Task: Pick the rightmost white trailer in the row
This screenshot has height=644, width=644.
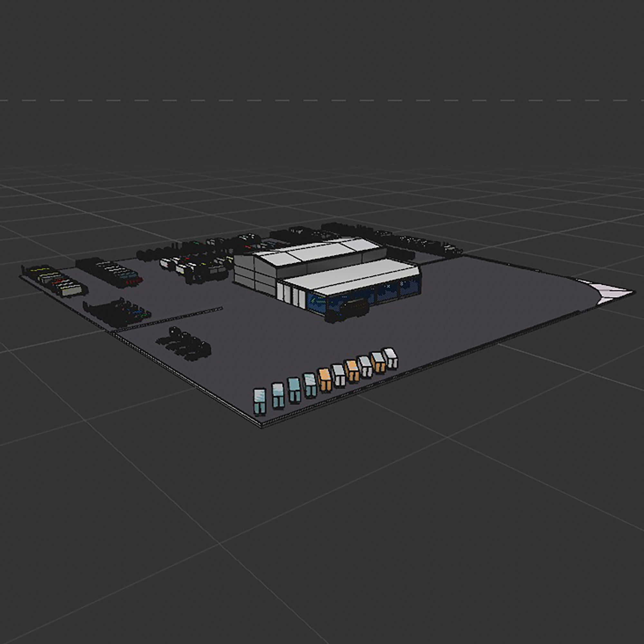Action: [x=390, y=358]
